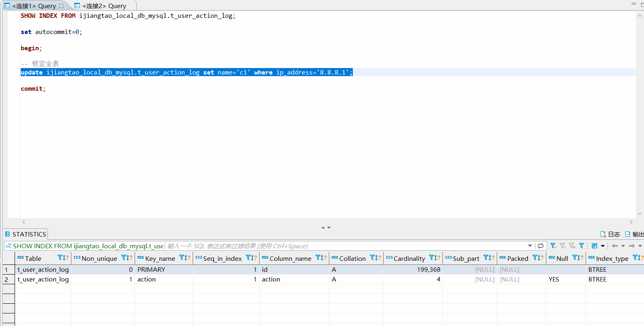Click the editor scrollbar up arrow

pyautogui.click(x=640, y=15)
